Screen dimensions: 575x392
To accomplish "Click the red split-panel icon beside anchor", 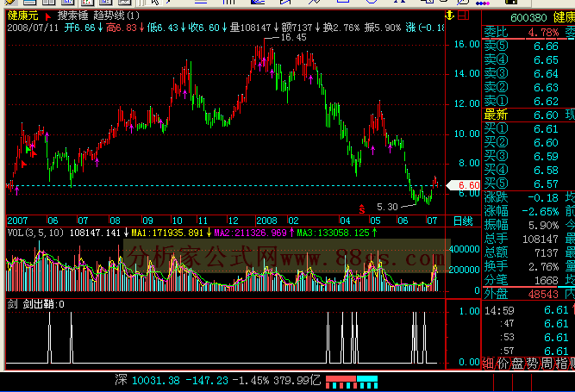I will click(x=464, y=16).
